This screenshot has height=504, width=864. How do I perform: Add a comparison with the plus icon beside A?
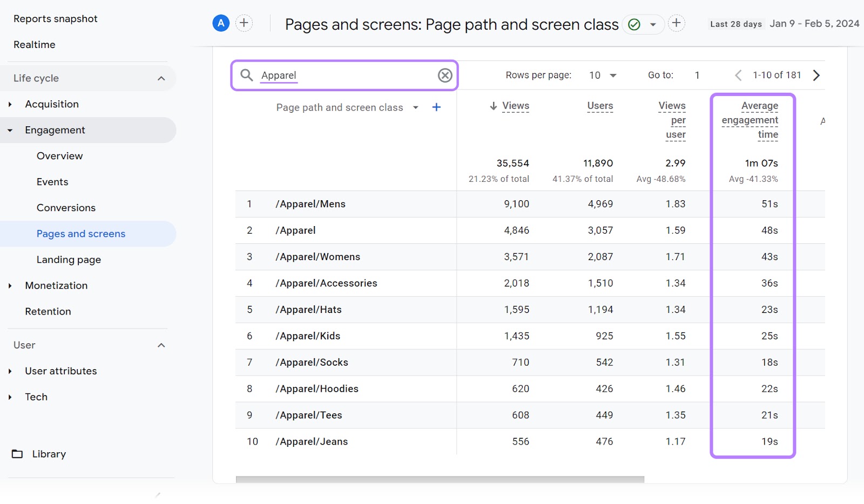coord(244,23)
